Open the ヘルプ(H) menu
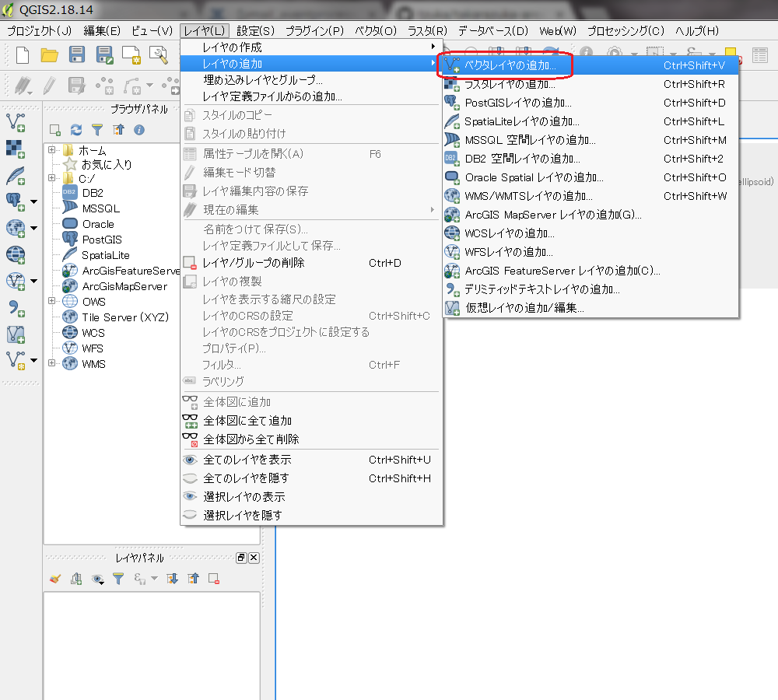 tap(696, 31)
